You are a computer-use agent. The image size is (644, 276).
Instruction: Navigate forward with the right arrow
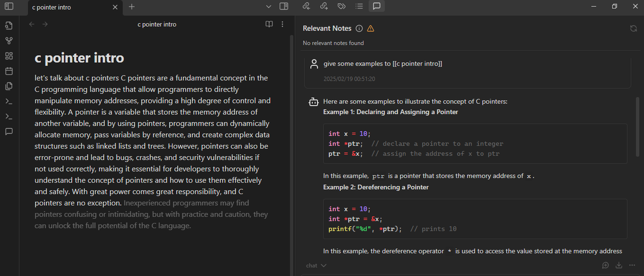(45, 24)
